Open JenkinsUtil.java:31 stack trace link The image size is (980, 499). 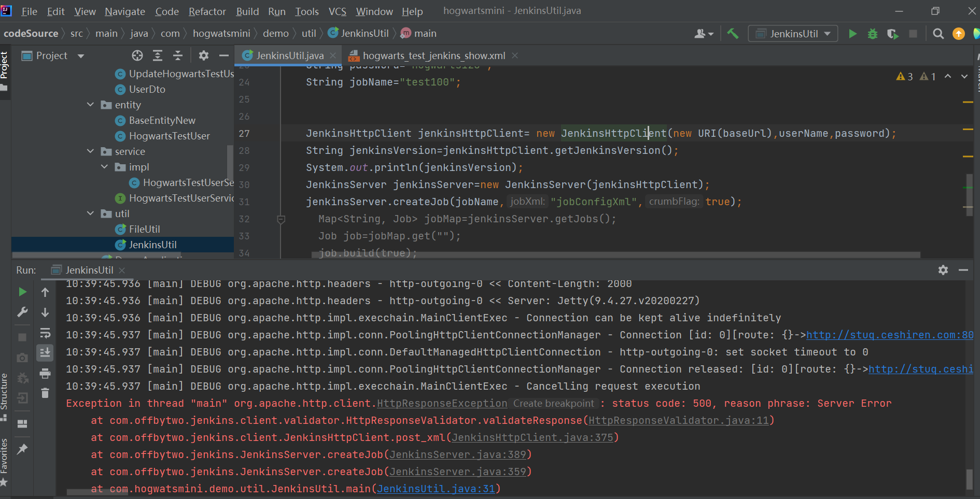[436, 489]
